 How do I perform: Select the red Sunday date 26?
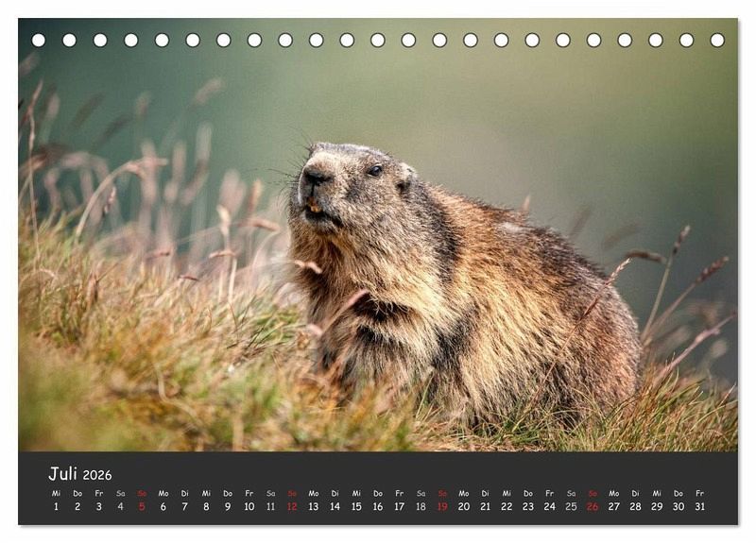(593, 506)
